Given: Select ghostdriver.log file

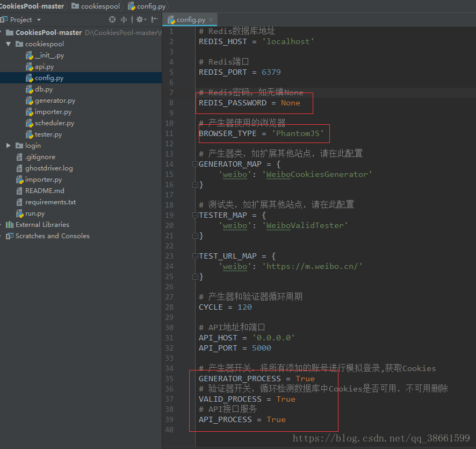Looking at the screenshot, I should point(49,168).
